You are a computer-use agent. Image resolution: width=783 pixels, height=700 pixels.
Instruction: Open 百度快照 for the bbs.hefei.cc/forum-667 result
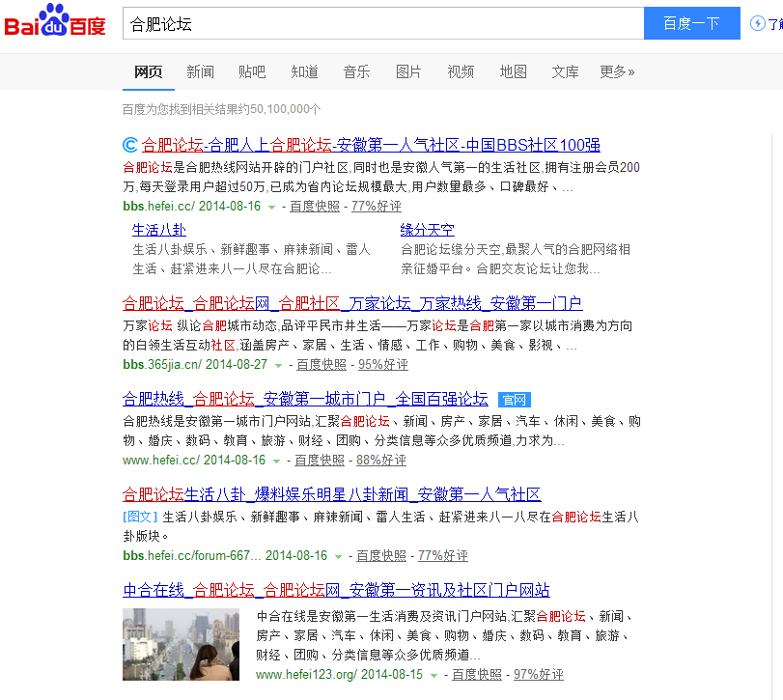(x=381, y=556)
